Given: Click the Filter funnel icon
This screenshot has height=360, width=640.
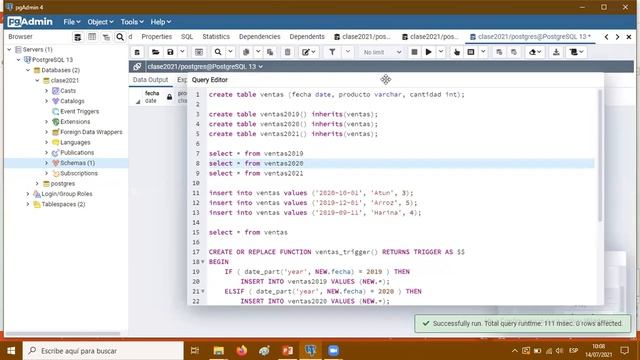Looking at the screenshot, I should point(332,52).
